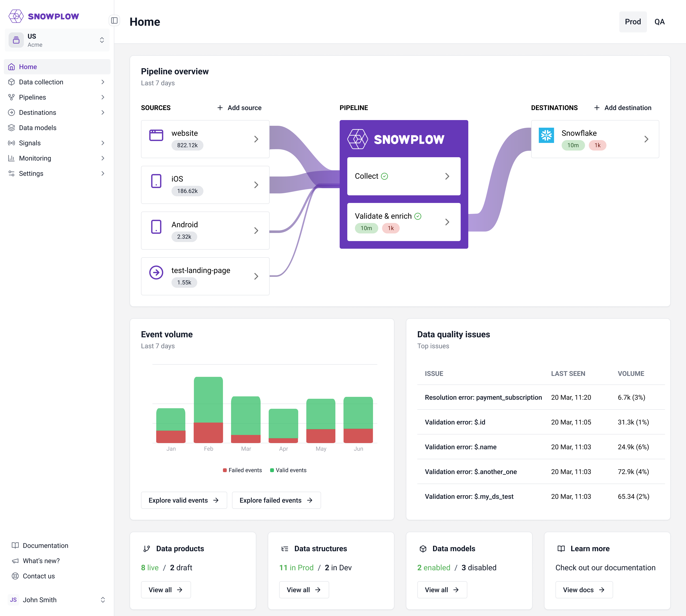Toggle Failed events legend red swatch

pyautogui.click(x=225, y=470)
